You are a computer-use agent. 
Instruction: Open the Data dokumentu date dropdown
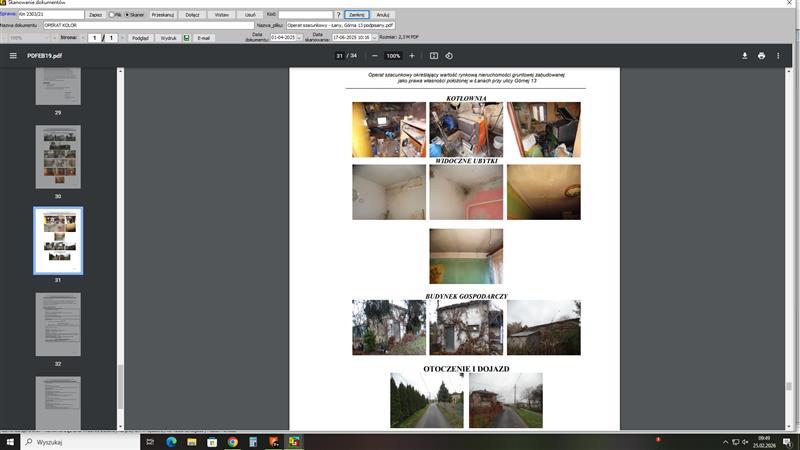tap(298, 38)
